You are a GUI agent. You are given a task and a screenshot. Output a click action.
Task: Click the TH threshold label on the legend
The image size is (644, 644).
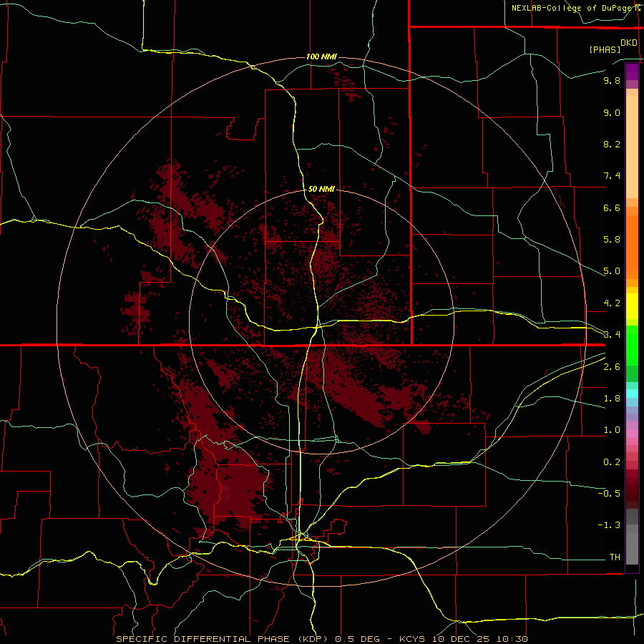click(x=615, y=557)
